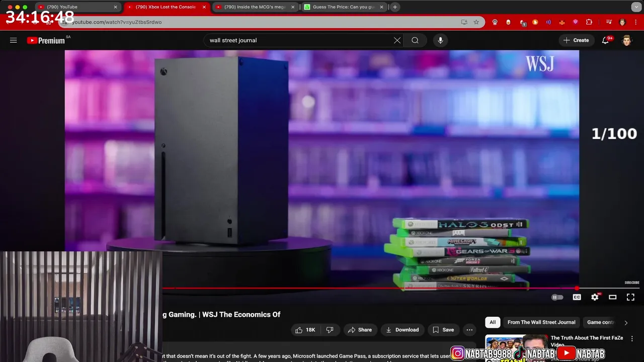The image size is (644, 362).
Task: Click the Share button
Action: 360,330
